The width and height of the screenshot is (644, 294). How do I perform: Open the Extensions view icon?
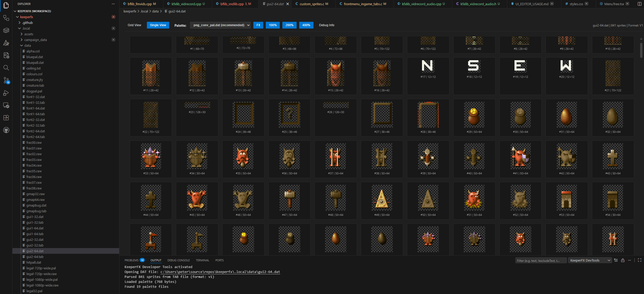coord(6,118)
